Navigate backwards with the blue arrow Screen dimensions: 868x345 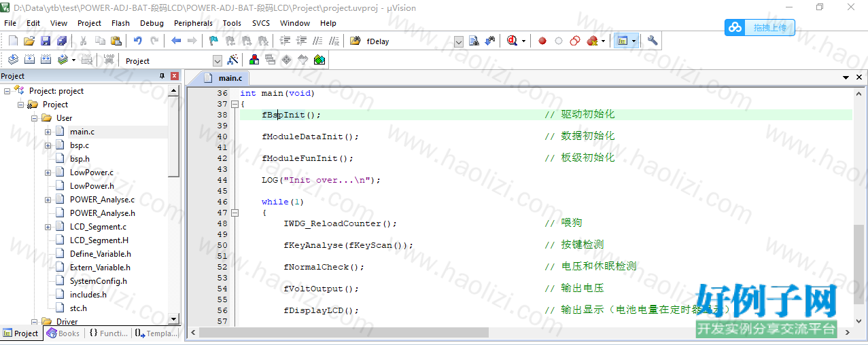(176, 41)
